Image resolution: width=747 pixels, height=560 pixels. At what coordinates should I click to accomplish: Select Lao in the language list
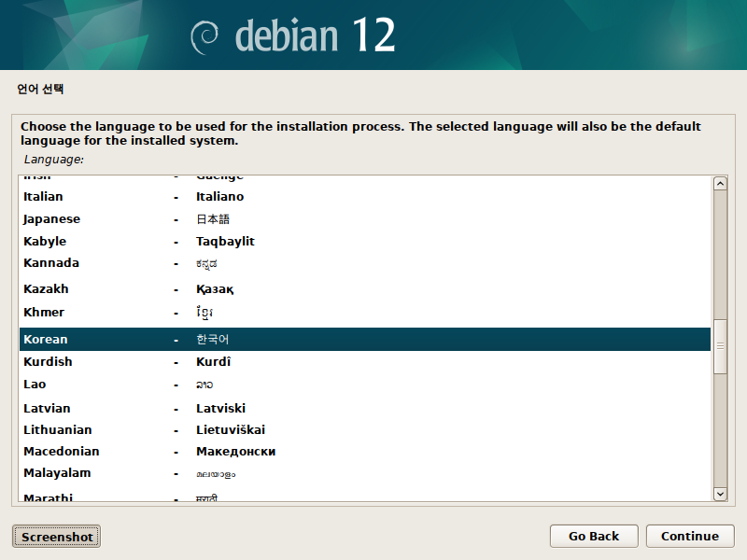[365, 385]
